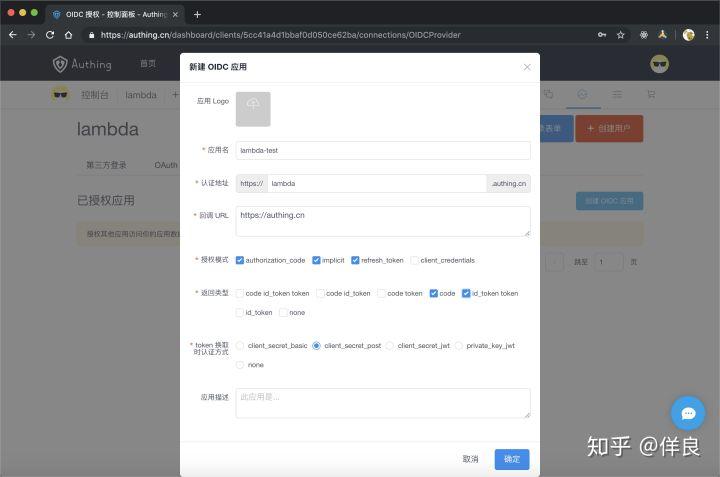Screen dimensions: 720x477
Task: Click the browser address bar URL
Action: click(x=281, y=35)
